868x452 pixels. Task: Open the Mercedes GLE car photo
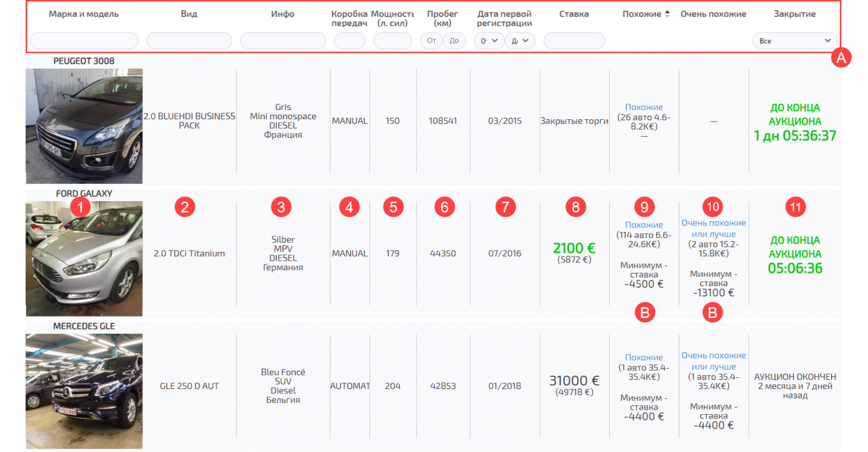84,391
